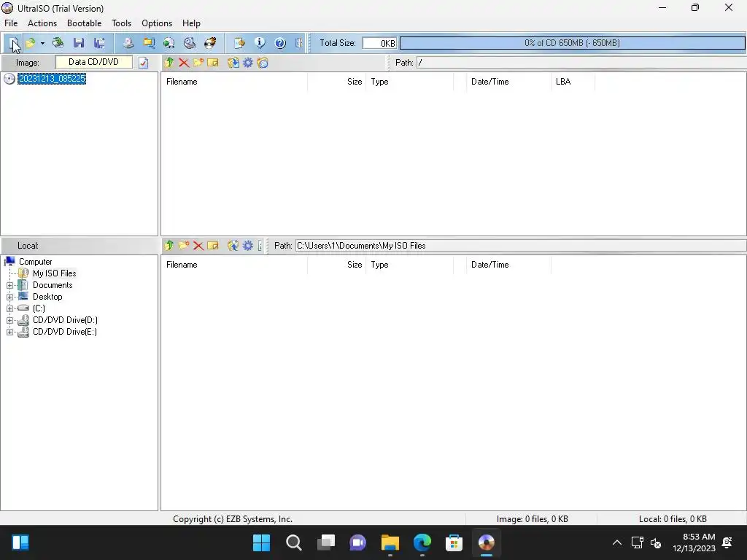Mount to virtual drive using the drive-disc icon

pos(190,43)
